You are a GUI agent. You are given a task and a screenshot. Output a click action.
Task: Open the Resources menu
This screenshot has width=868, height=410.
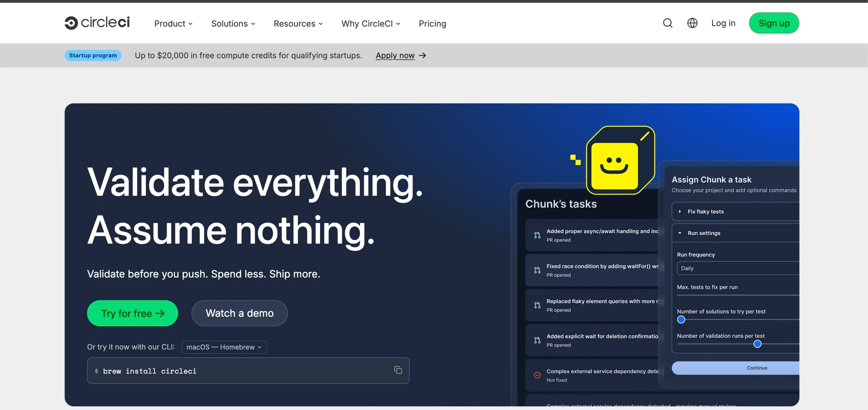(298, 23)
